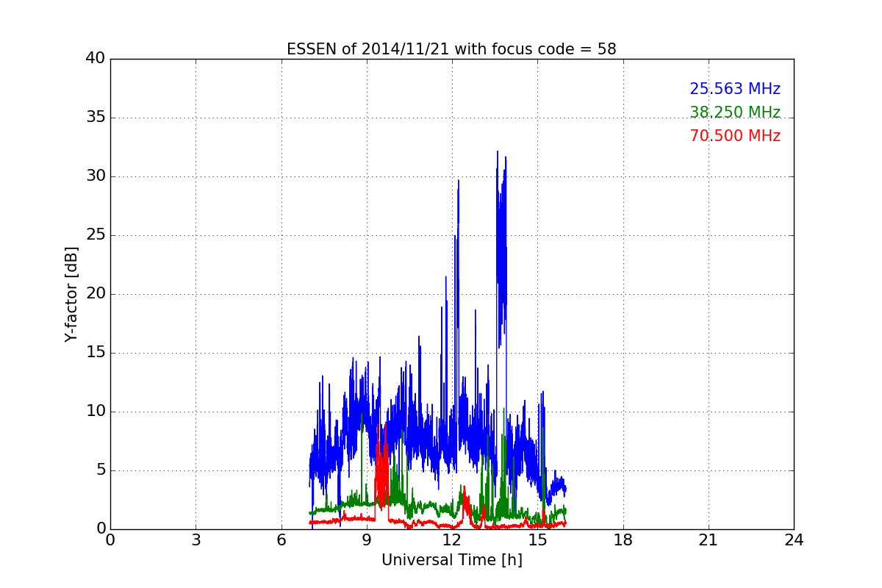Click the y-axis tick label '30'
882x588 pixels.
point(96,176)
